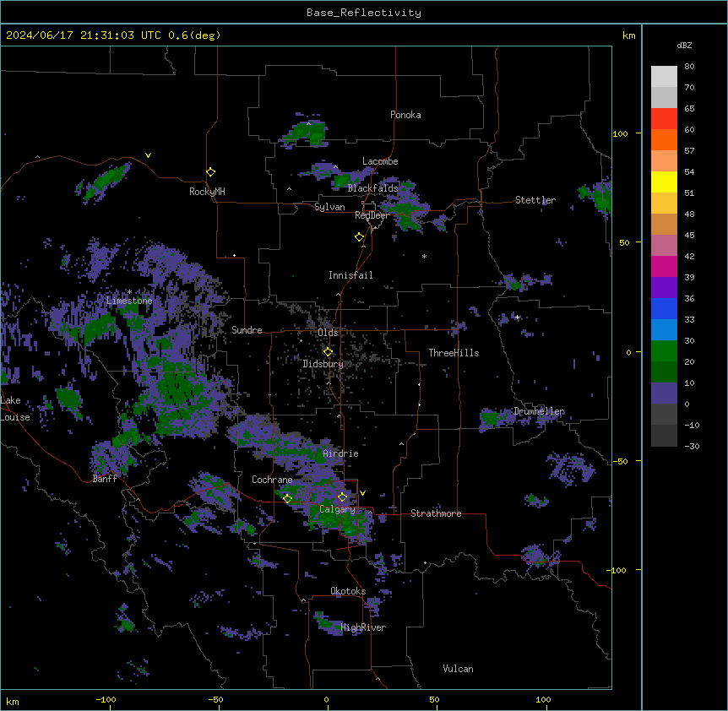
Task: Click the 80 value on the dBZ scale
Action: [689, 67]
